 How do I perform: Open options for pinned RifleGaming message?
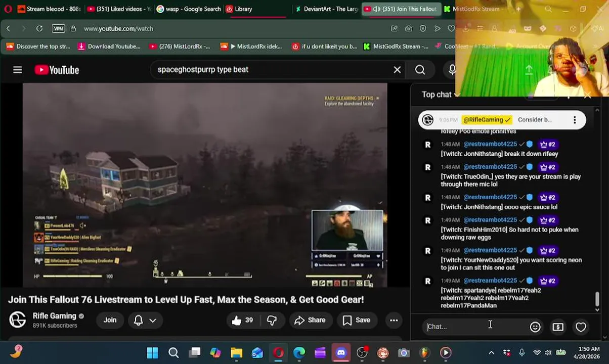pyautogui.click(x=575, y=120)
